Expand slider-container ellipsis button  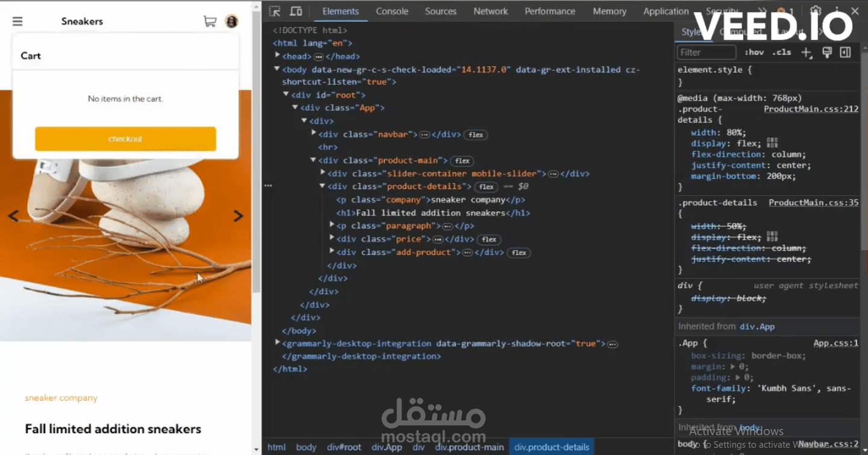pyautogui.click(x=553, y=174)
